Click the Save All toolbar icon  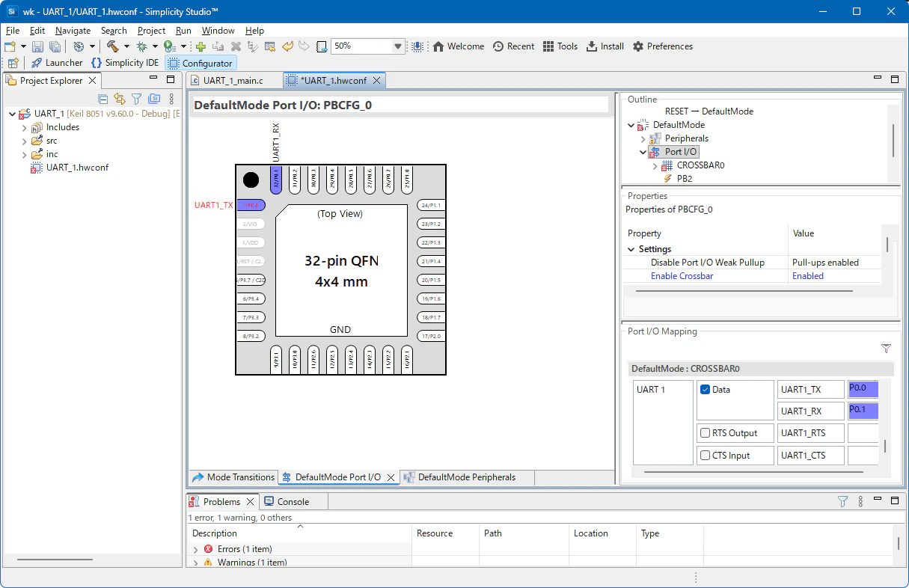(x=55, y=46)
